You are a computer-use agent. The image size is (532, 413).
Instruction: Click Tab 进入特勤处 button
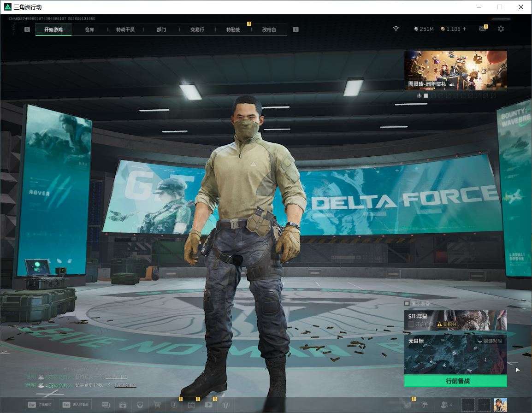(75, 405)
